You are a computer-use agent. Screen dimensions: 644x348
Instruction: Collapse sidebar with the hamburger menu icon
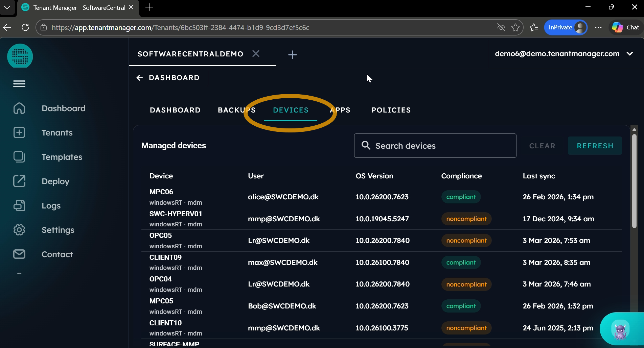pyautogui.click(x=19, y=84)
